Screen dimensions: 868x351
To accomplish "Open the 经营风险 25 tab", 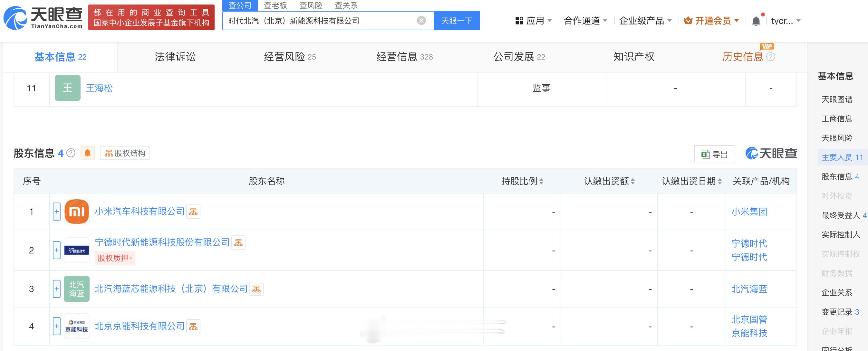I will (x=290, y=57).
